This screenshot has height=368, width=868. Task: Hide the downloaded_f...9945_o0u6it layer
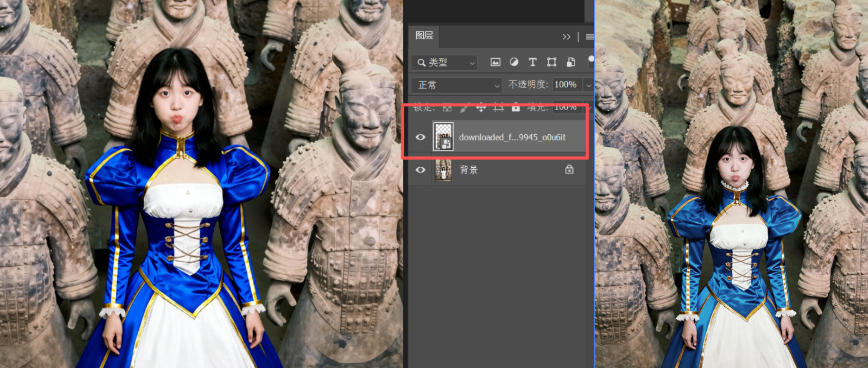[420, 137]
